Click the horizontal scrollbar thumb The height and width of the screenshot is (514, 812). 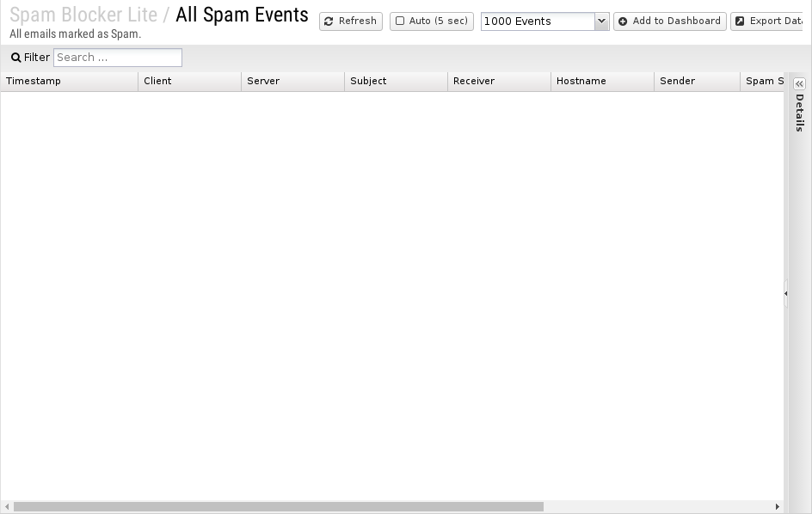(x=279, y=507)
